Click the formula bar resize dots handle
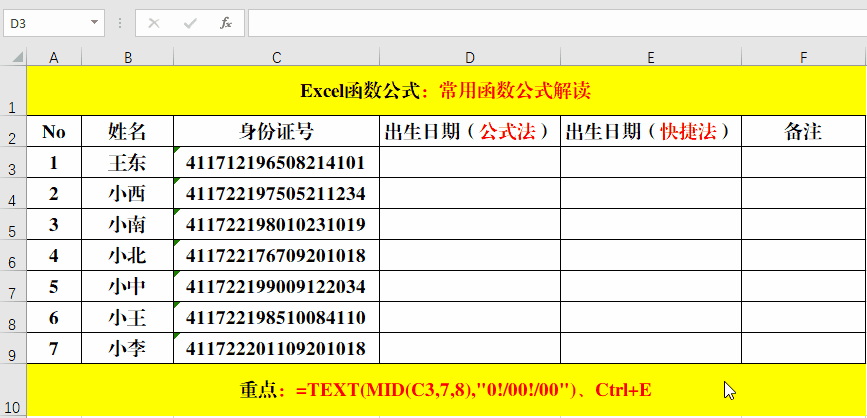867x418 pixels. 120,23
